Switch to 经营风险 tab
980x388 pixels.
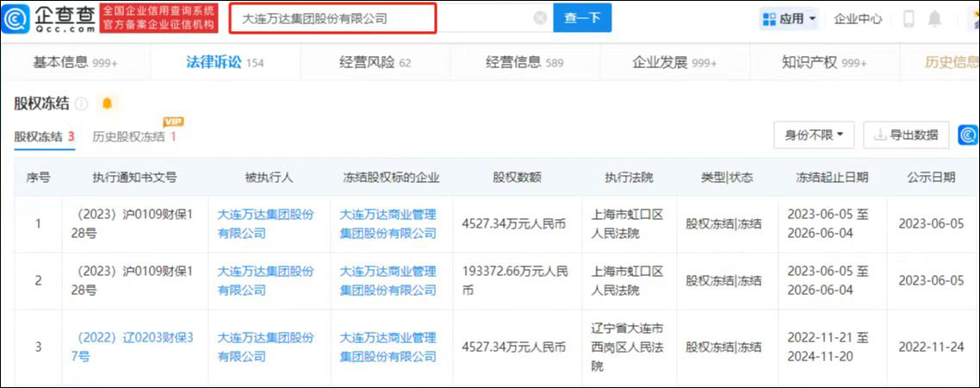375,62
